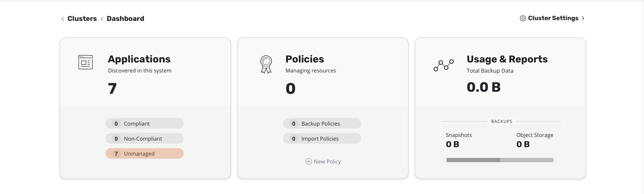Create a New Policy
The width and height of the screenshot is (644, 194).
click(x=327, y=161)
